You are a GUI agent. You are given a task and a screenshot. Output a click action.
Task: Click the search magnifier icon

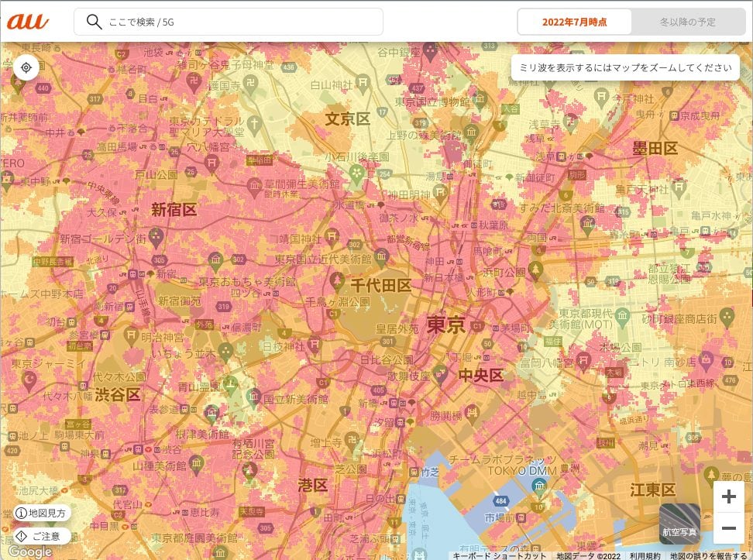point(95,22)
